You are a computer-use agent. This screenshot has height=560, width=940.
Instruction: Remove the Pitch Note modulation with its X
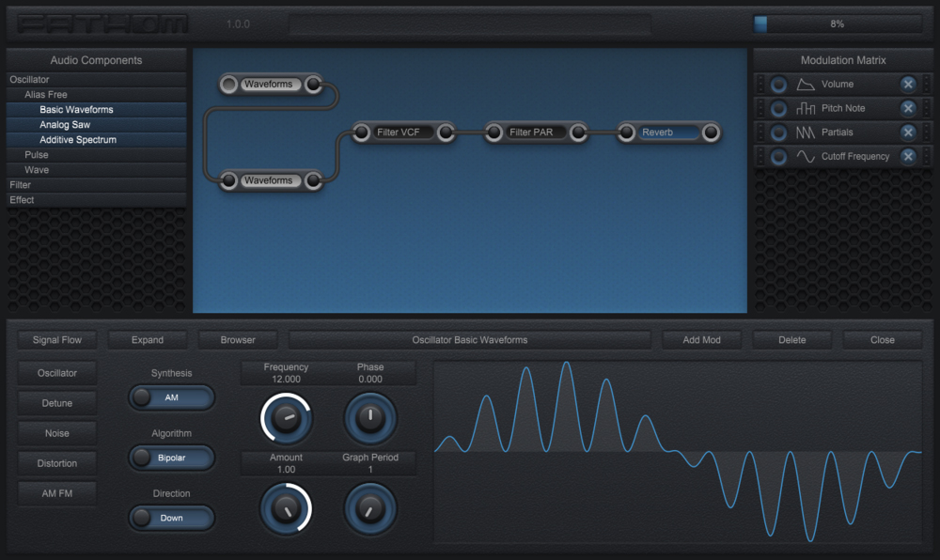pyautogui.click(x=908, y=108)
